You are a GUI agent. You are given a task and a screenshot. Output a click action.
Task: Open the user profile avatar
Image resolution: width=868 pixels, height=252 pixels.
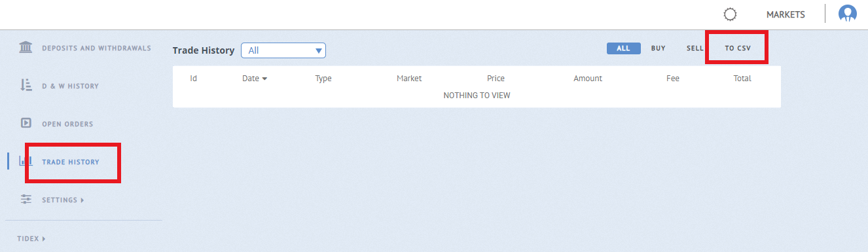848,14
